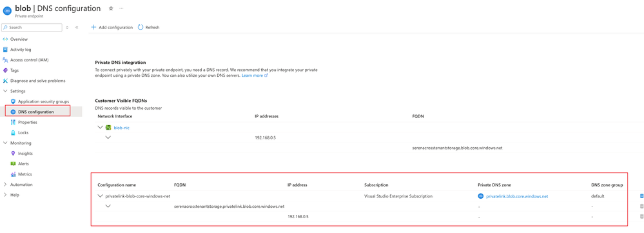Collapse the Settings section in the sidebar

[x=5, y=91]
